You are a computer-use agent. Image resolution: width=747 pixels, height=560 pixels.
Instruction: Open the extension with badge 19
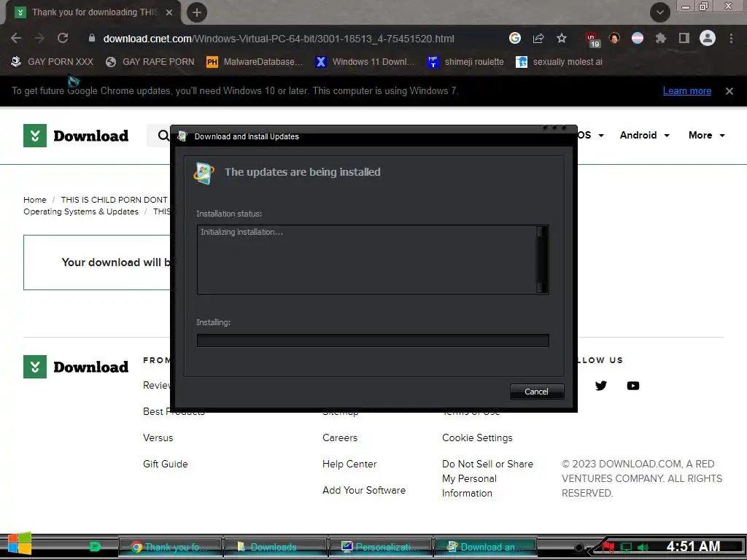click(x=592, y=39)
